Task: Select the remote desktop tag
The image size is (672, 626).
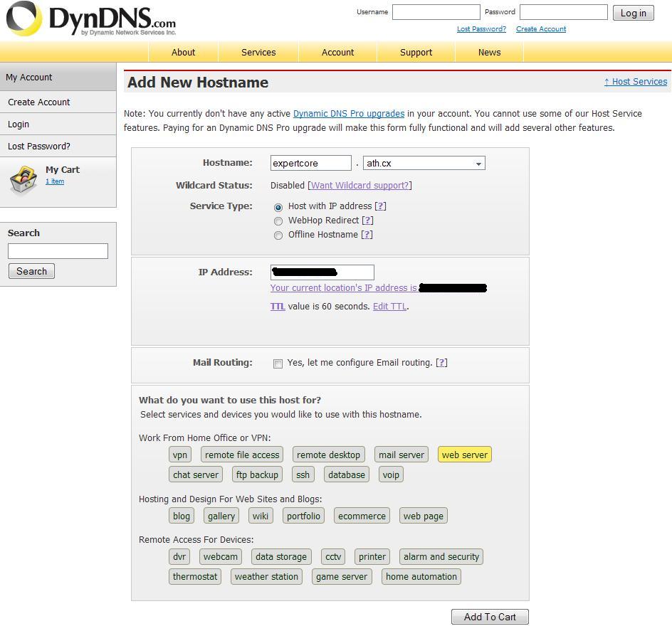Action: tap(328, 455)
